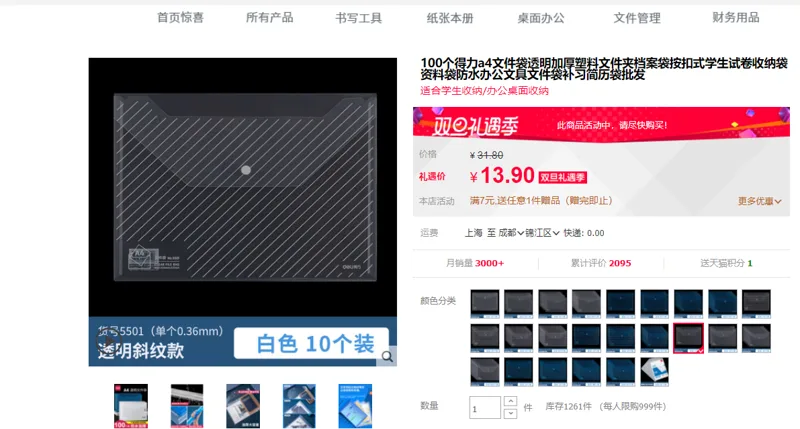This screenshot has height=429, width=800.
Task: Click the 月销量 3000+ sales figure
Action: tap(475, 263)
